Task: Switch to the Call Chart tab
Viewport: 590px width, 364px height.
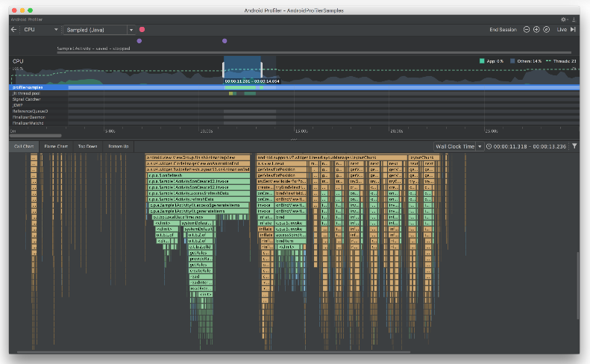Action: pyautogui.click(x=24, y=146)
